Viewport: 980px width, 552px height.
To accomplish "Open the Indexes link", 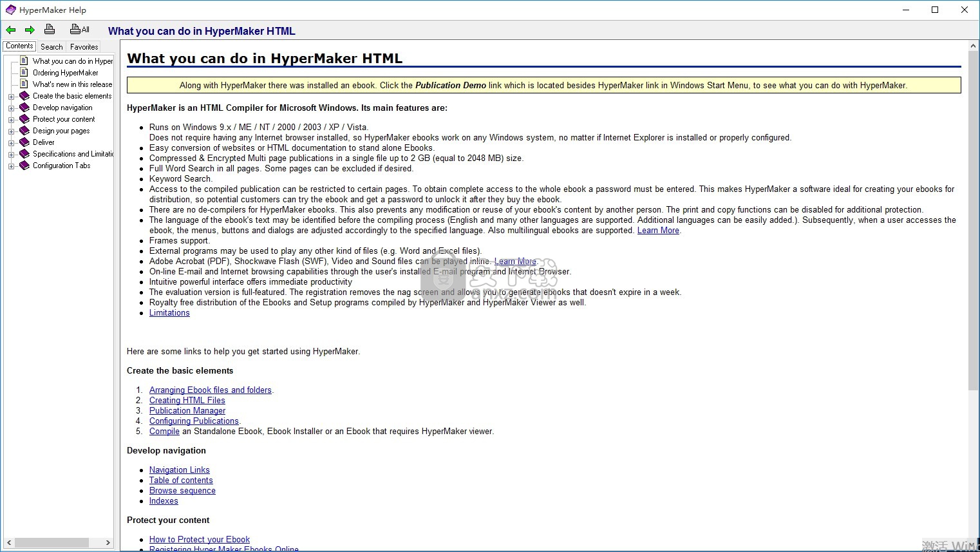I will click(x=164, y=501).
